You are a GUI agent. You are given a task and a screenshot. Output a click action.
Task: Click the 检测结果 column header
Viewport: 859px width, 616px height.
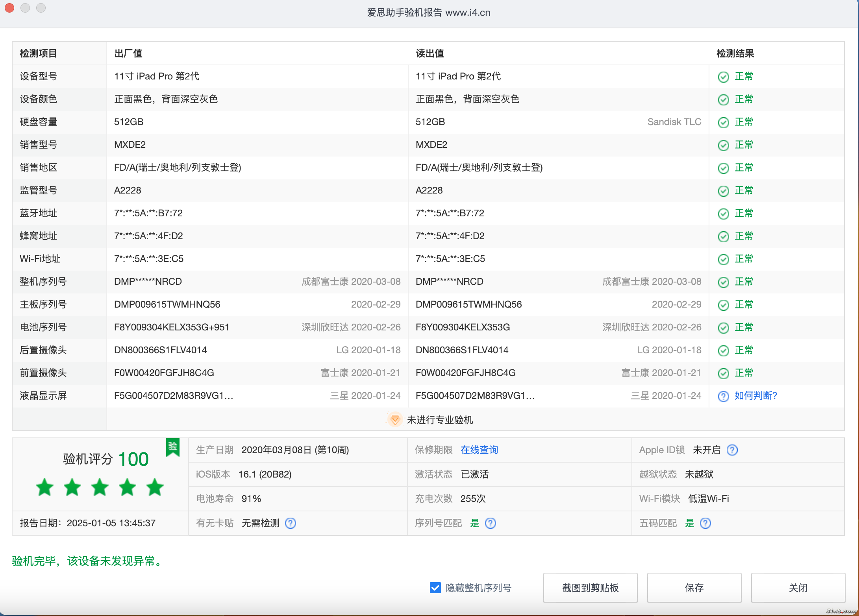click(735, 53)
